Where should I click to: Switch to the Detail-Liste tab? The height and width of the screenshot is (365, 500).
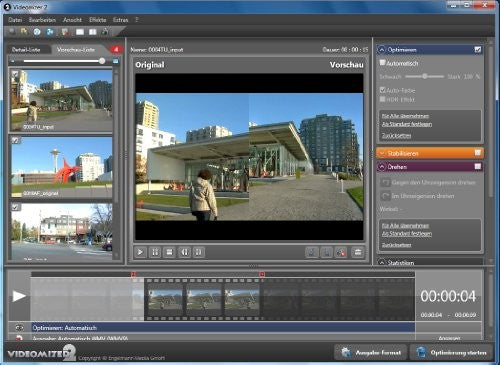tap(26, 50)
